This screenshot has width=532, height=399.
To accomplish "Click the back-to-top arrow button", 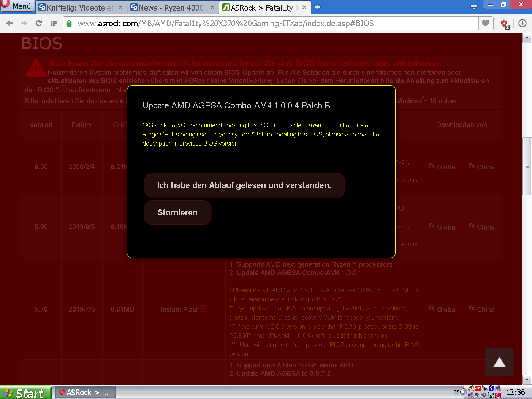I will point(499,362).
